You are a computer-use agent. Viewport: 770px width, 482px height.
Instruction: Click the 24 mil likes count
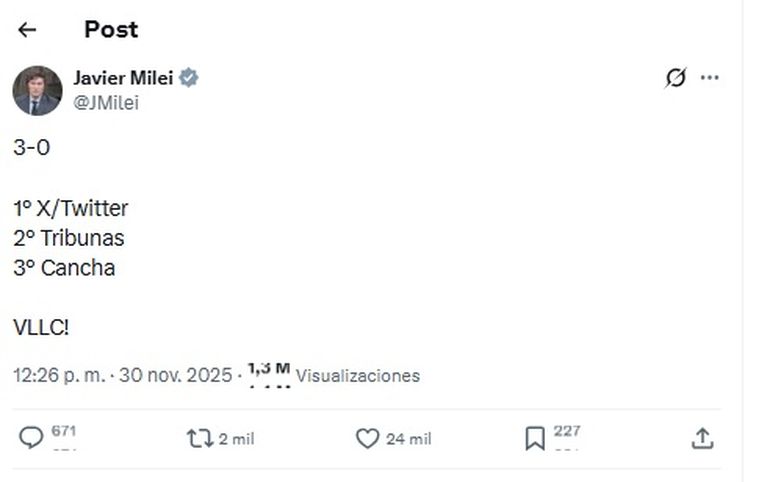click(x=409, y=439)
